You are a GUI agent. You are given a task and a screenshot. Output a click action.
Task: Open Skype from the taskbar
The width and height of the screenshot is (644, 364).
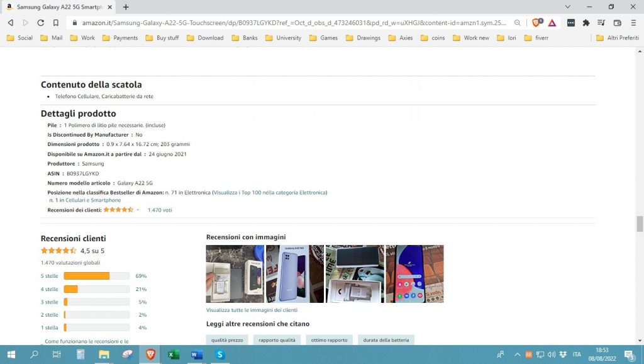219,355
